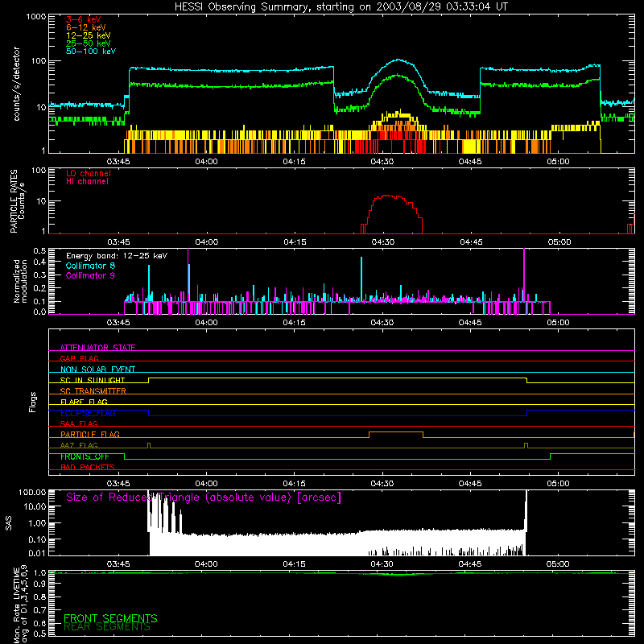Click the yellow 12-25 keV legend entry in the top panel
644x644 pixels.
(x=89, y=35)
